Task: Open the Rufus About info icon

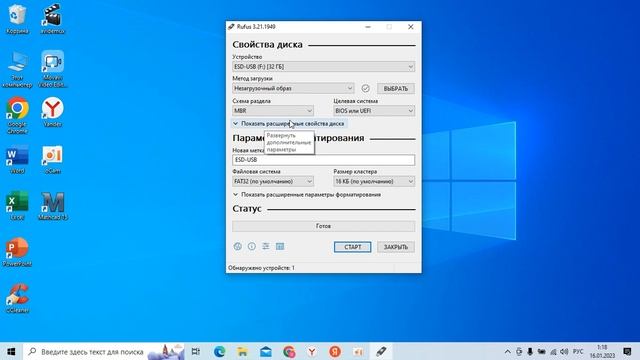Action: [x=252, y=247]
